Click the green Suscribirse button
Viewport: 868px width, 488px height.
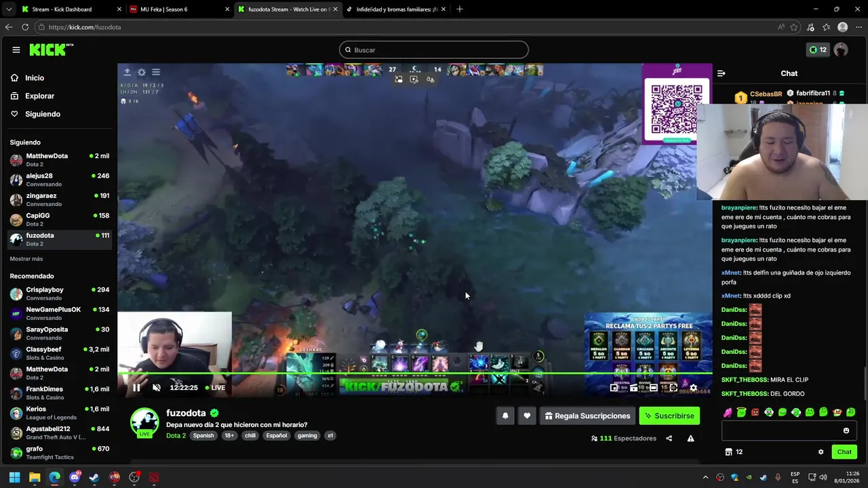pyautogui.click(x=669, y=416)
